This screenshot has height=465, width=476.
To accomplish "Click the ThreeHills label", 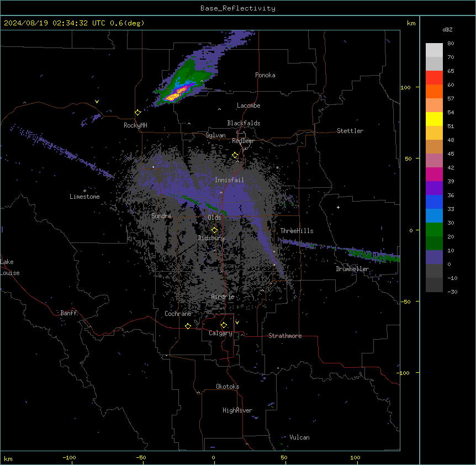I will click(x=297, y=231).
